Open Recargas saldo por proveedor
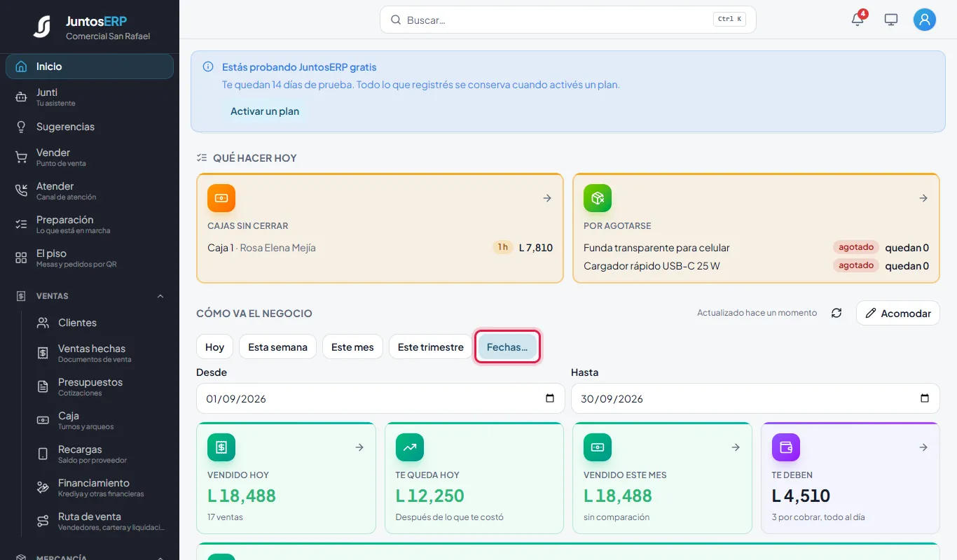The width and height of the screenshot is (957, 560). [x=100, y=454]
